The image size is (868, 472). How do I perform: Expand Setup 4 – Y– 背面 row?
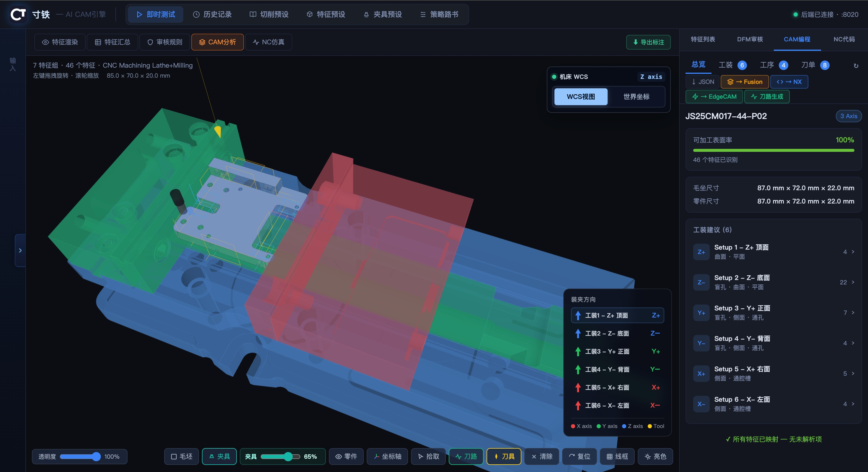tap(774, 343)
